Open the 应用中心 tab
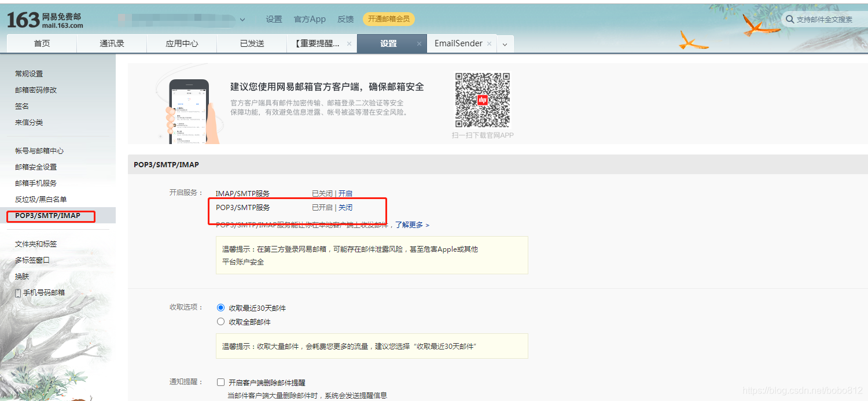The height and width of the screenshot is (401, 868). point(182,43)
